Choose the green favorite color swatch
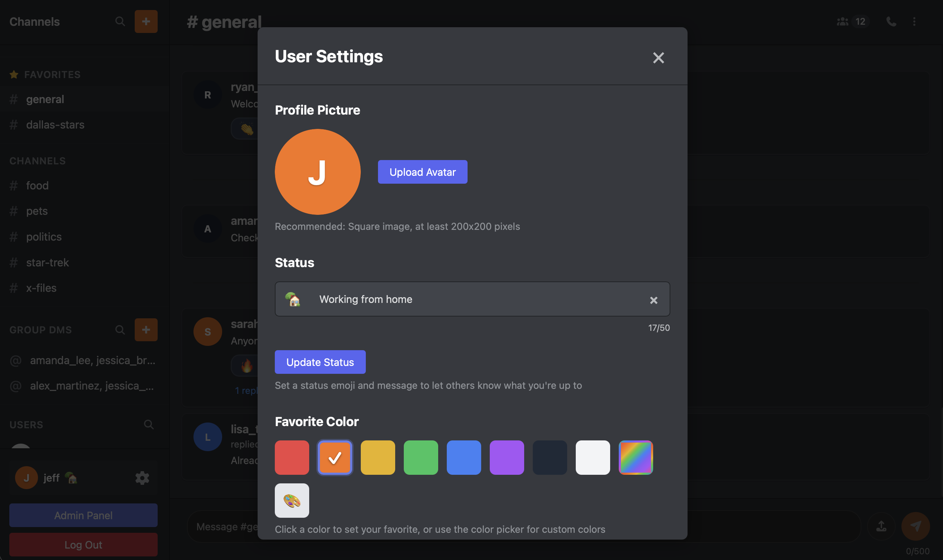 click(421, 457)
